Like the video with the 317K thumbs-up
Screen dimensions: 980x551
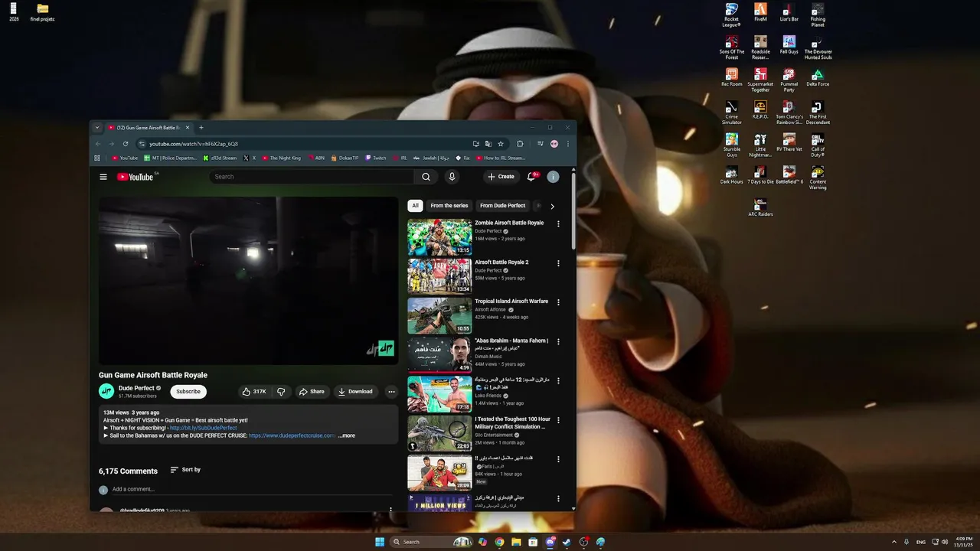coord(254,391)
